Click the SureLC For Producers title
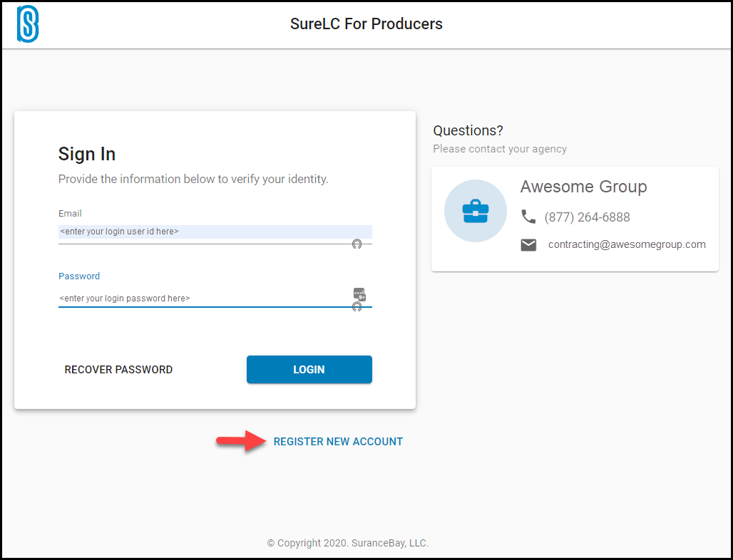This screenshot has width=733, height=560. tap(366, 24)
